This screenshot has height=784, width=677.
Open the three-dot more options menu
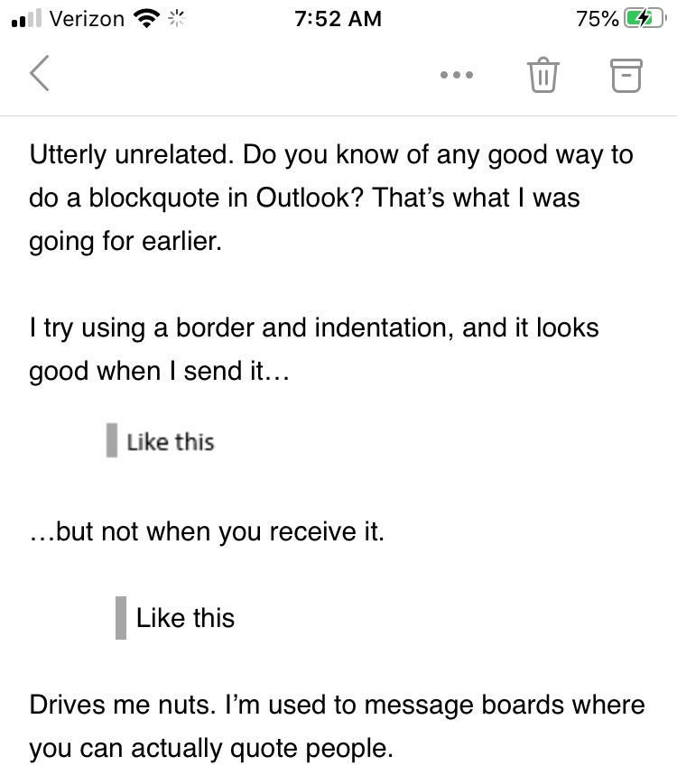(x=457, y=75)
